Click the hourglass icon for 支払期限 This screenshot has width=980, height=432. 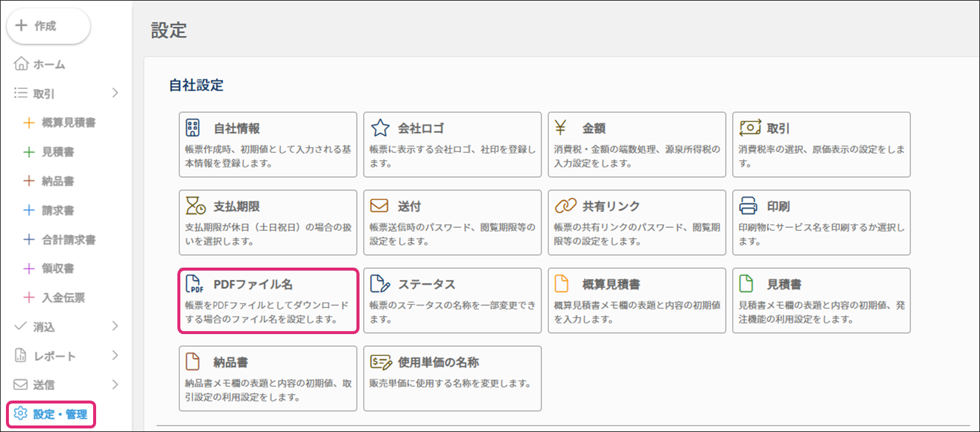pyautogui.click(x=195, y=206)
